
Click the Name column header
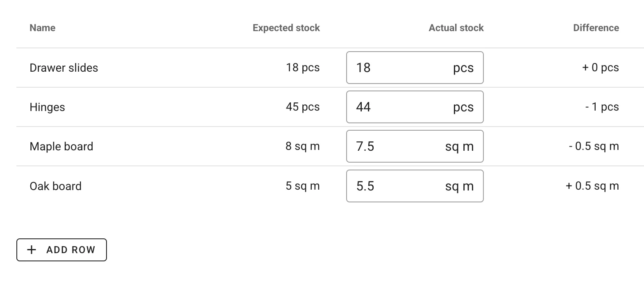click(x=42, y=27)
